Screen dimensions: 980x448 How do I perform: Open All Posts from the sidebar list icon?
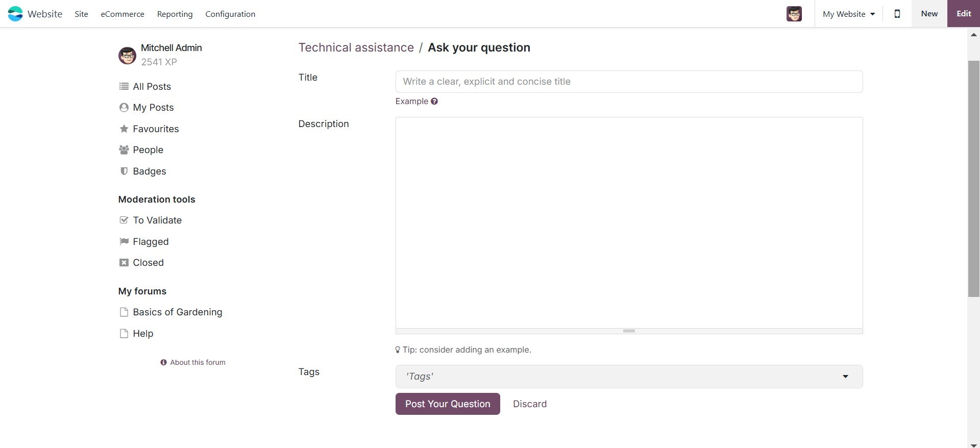[x=124, y=86]
